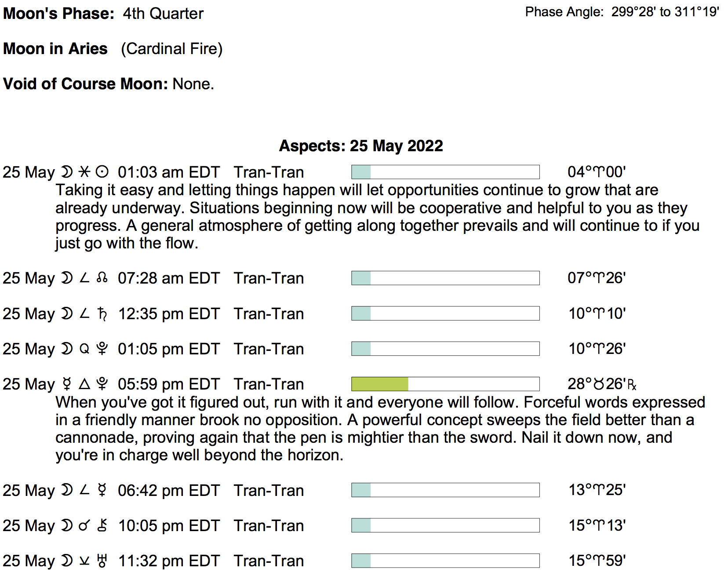Click the sextile symbol in the first aspect row

[x=84, y=171]
